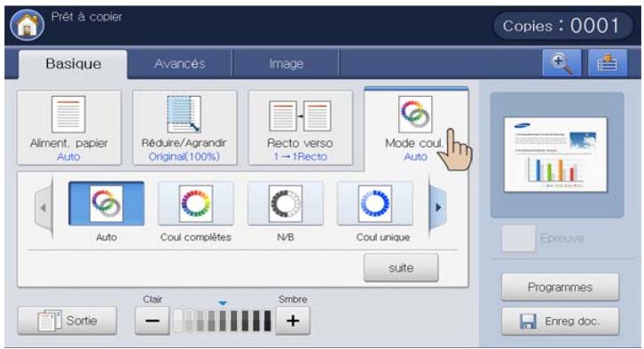
Task: Click the suite button
Action: pyautogui.click(x=401, y=268)
